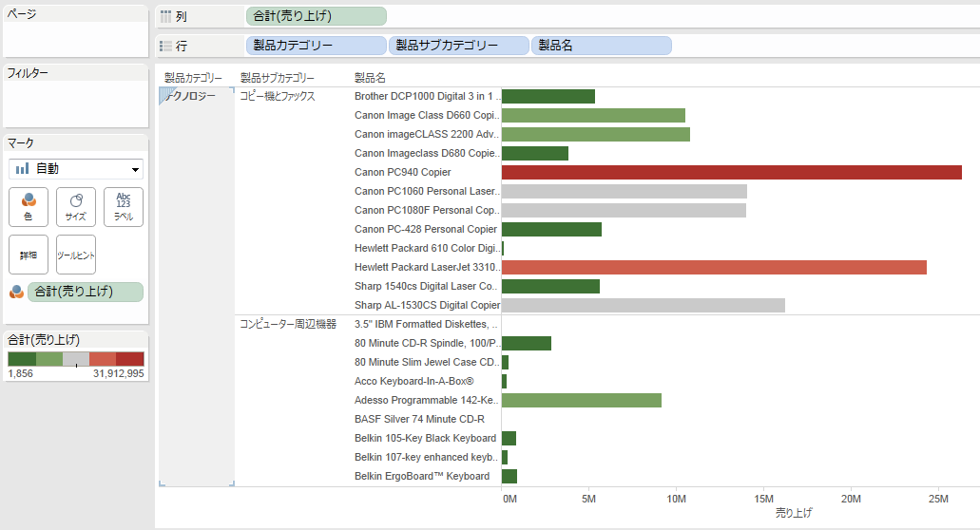Select コンピューター周辺機器 subcategory label
Screen dimensions: 980x530
point(288,324)
